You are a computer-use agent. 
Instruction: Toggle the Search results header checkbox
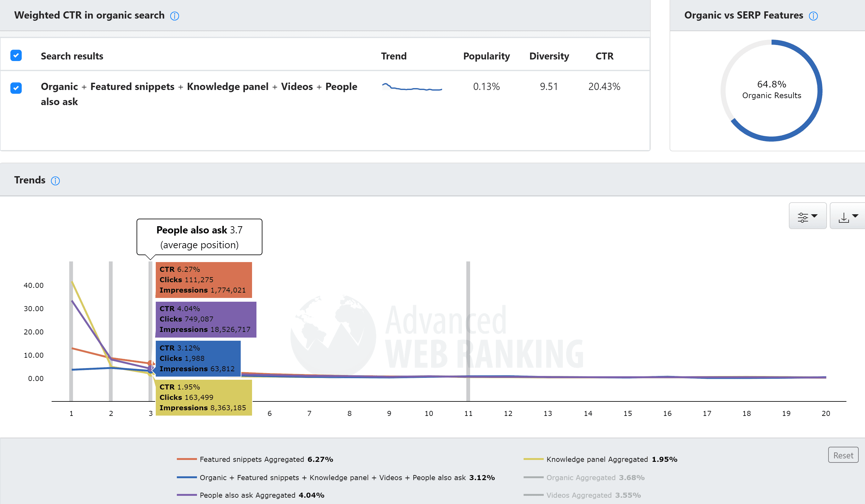click(16, 56)
